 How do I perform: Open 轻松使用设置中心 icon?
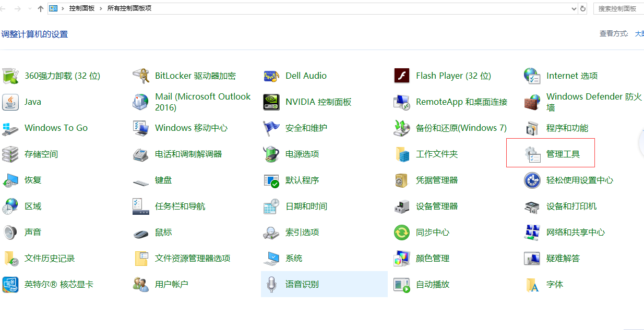coord(532,180)
